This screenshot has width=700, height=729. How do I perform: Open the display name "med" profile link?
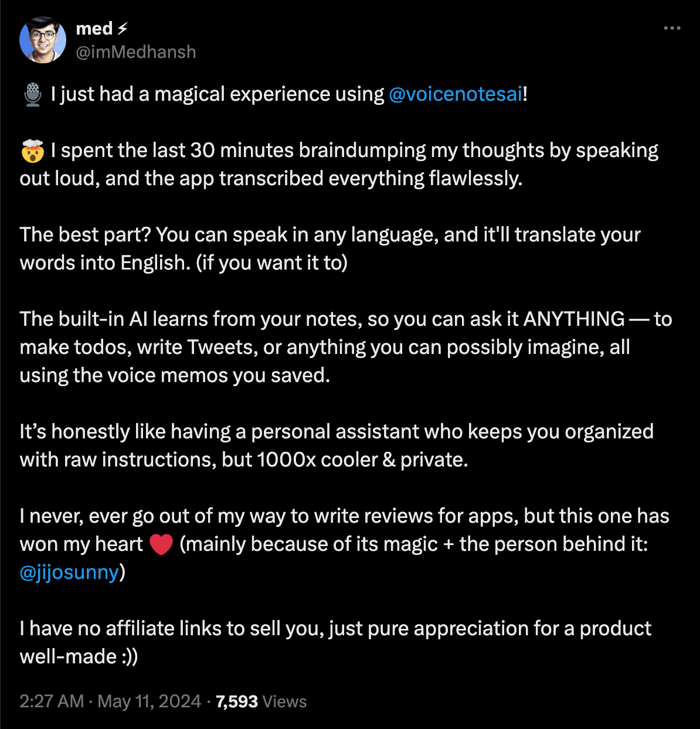pos(94,28)
